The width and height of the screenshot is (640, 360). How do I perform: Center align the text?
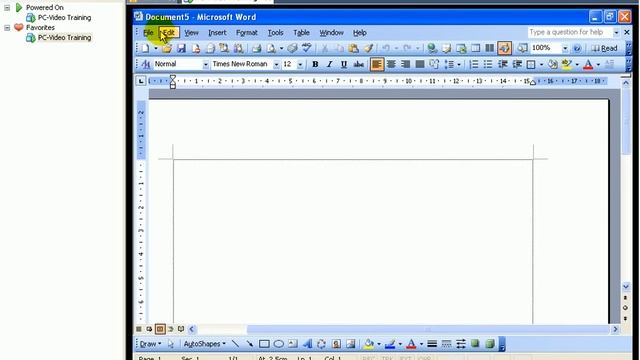[x=391, y=64]
